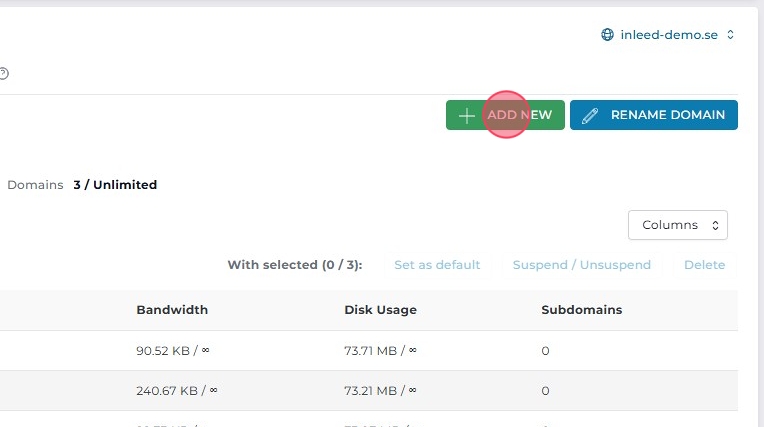The height and width of the screenshot is (427, 764).
Task: Click the help question mark icon
Action: tap(4, 73)
